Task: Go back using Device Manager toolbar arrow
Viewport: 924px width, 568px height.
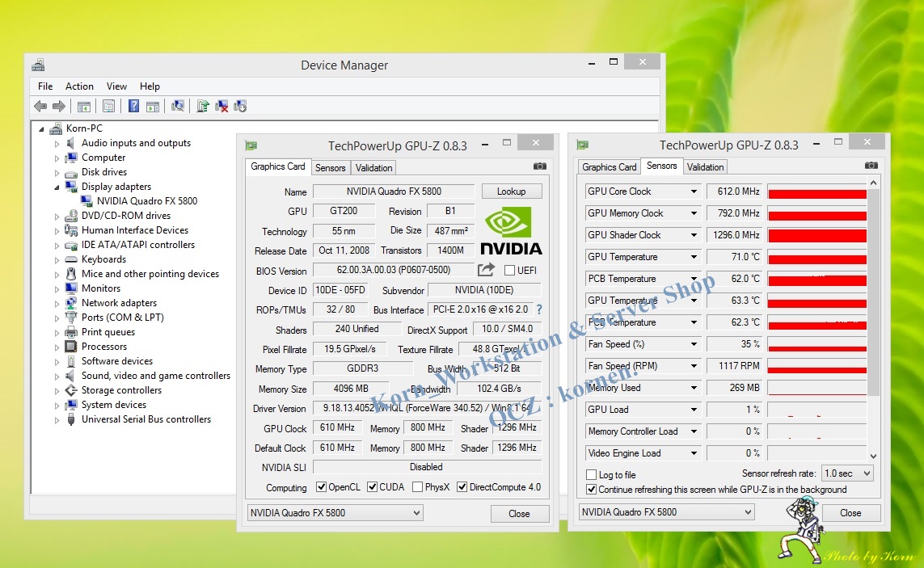Action: (x=40, y=106)
